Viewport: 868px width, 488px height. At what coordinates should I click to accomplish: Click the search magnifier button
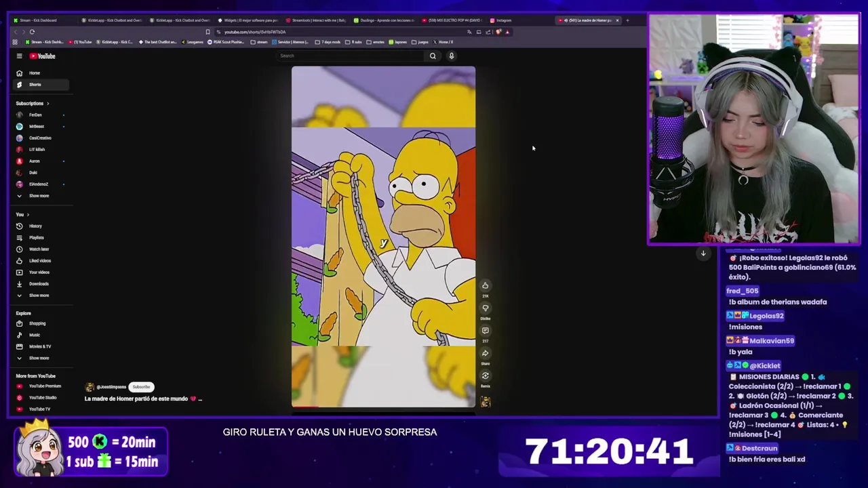coord(433,56)
